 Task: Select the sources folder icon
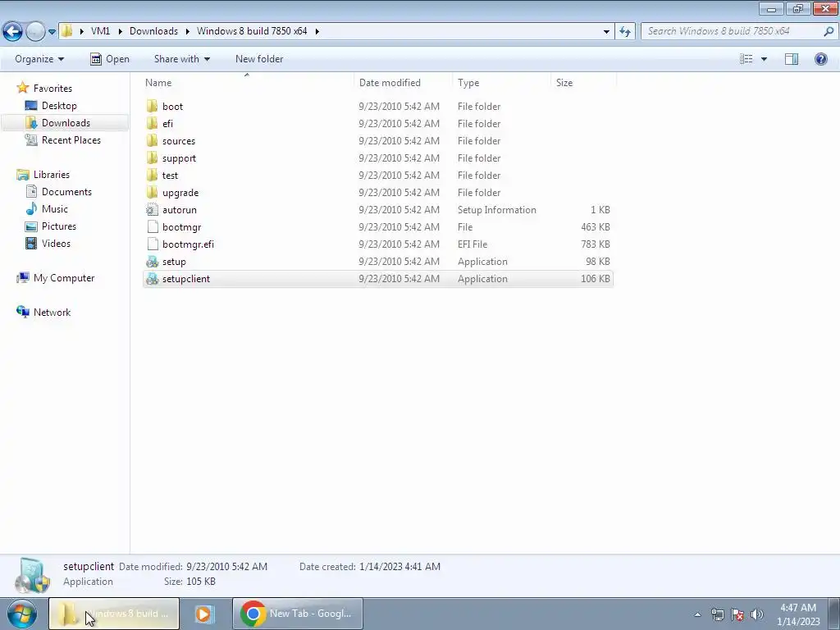152,141
